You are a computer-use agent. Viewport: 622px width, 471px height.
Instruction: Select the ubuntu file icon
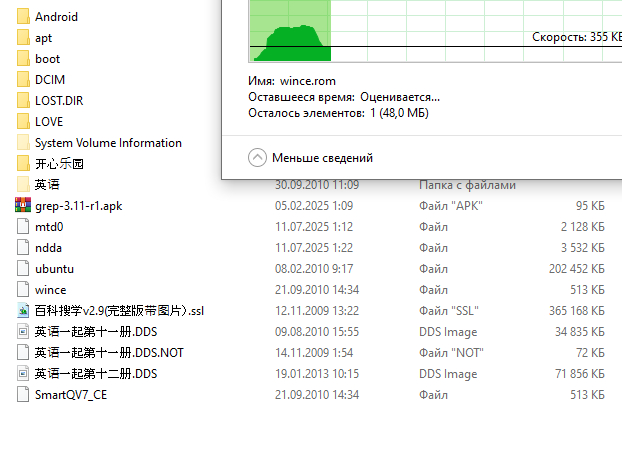(24, 269)
